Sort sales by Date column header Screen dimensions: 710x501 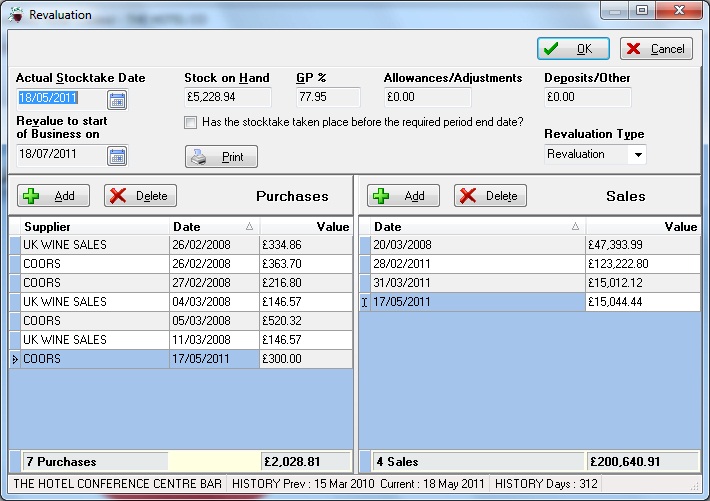(471, 227)
